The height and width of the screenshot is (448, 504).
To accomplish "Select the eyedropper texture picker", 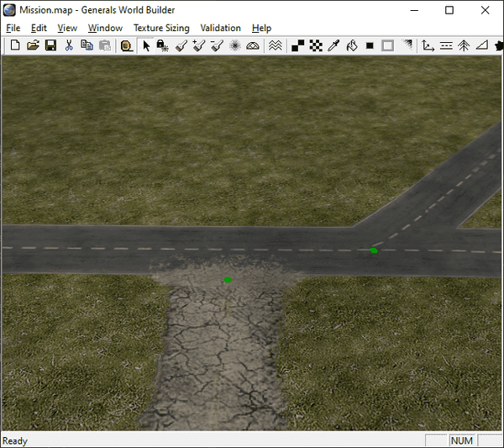I will pyautogui.click(x=333, y=45).
